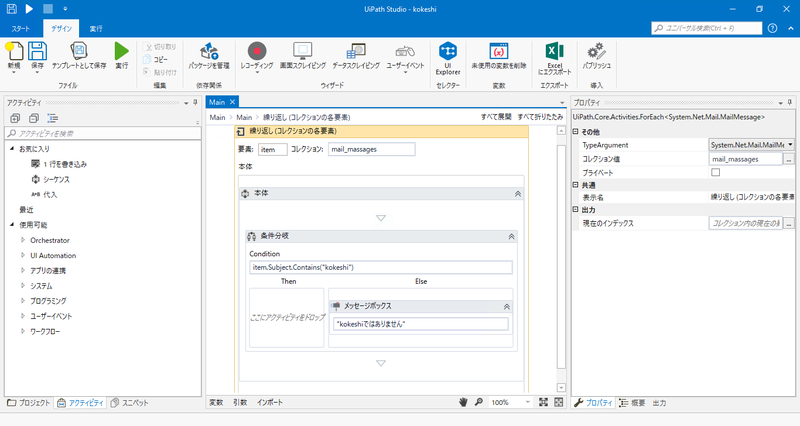Collapse the 条件分岐 activity
The width and height of the screenshot is (800, 426).
point(511,236)
